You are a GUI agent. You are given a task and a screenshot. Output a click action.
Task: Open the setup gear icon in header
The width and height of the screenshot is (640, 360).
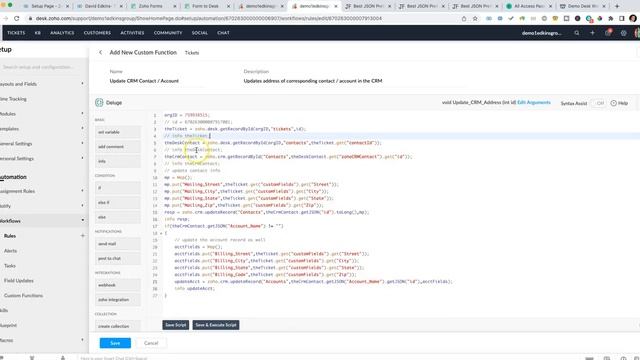click(624, 33)
